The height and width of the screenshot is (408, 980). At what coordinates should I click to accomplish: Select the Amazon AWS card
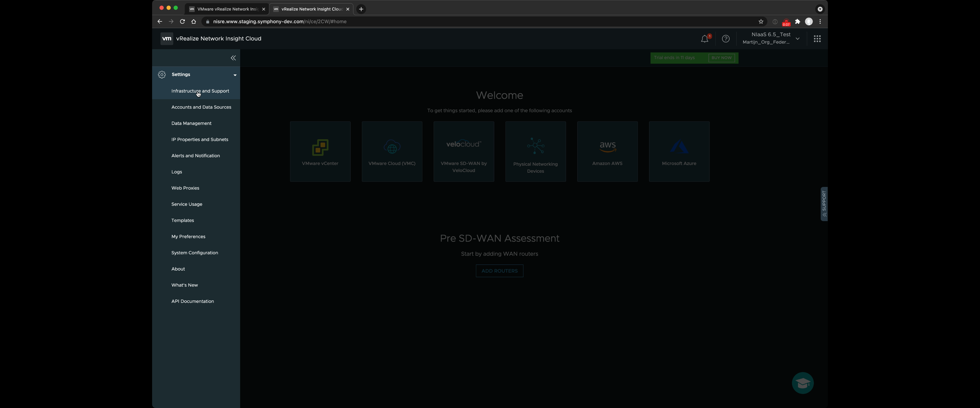click(607, 151)
